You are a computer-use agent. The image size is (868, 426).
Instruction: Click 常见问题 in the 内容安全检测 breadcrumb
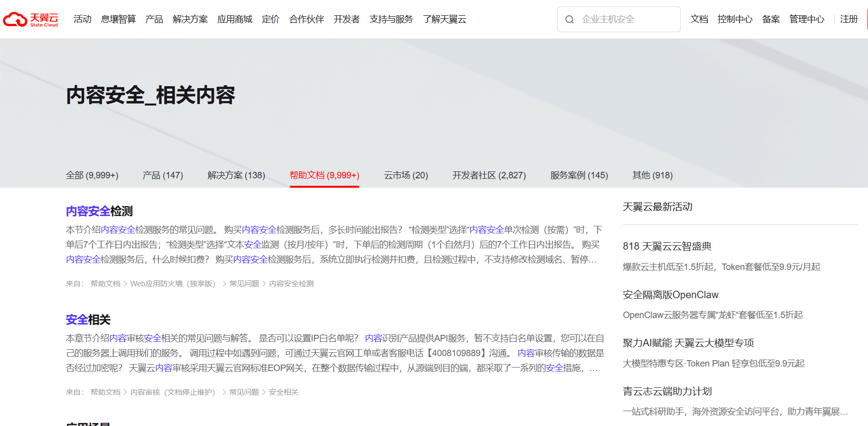coord(244,284)
